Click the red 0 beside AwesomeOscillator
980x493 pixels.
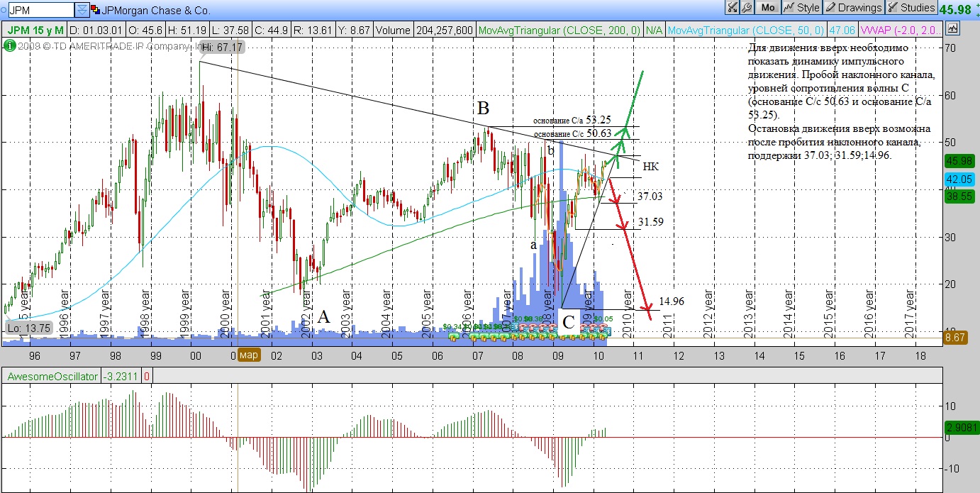(x=147, y=376)
